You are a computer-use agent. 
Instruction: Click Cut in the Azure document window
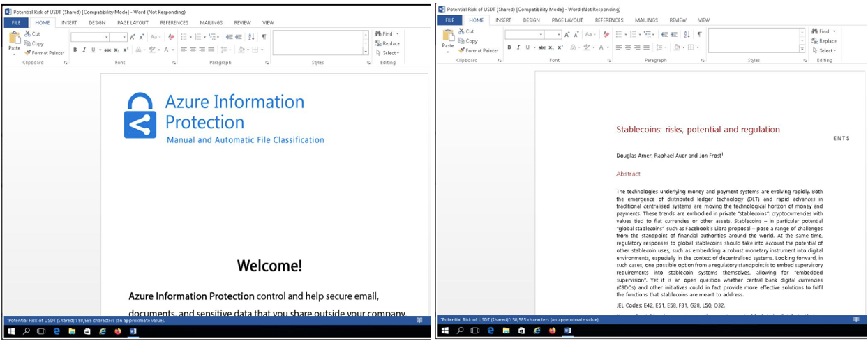point(33,34)
